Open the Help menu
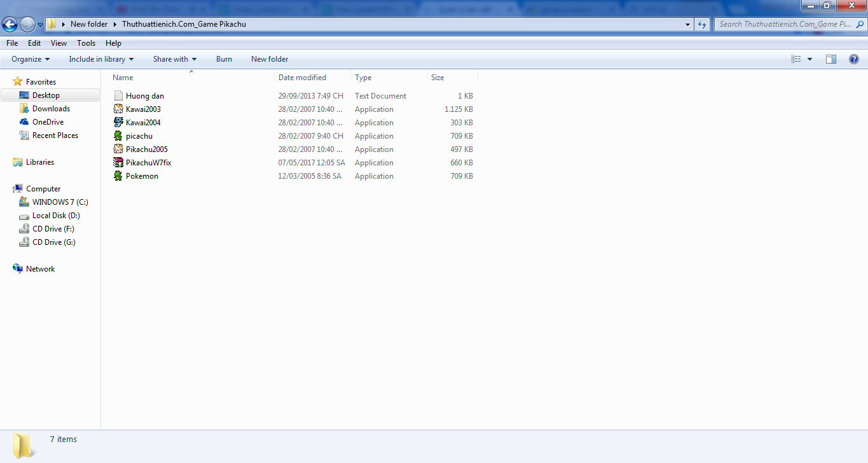Viewport: 868px width, 463px height. point(113,43)
